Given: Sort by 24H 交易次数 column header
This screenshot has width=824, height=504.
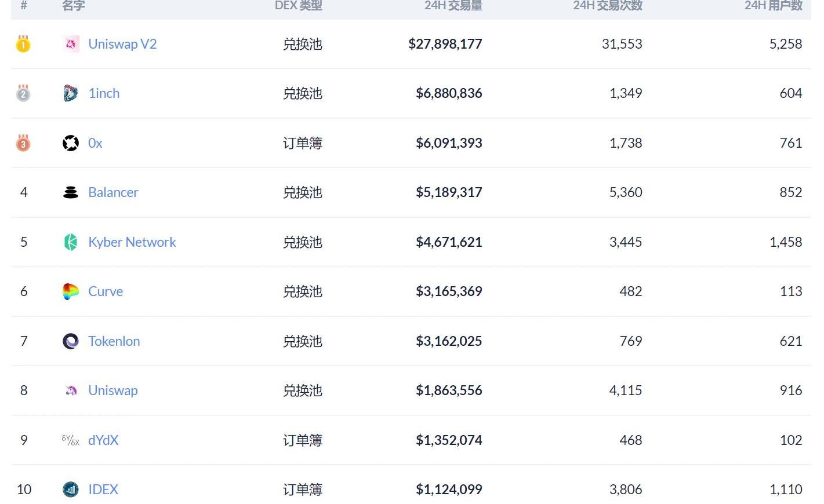Looking at the screenshot, I should click(x=607, y=6).
